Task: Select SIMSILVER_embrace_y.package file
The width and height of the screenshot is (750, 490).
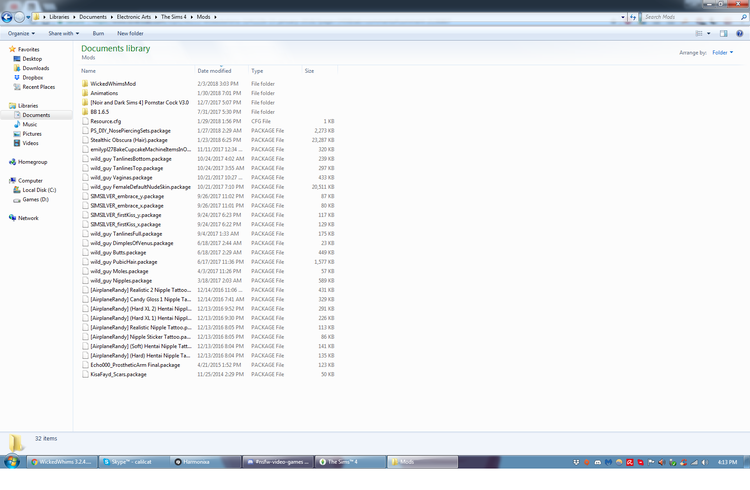Action: coord(127,196)
